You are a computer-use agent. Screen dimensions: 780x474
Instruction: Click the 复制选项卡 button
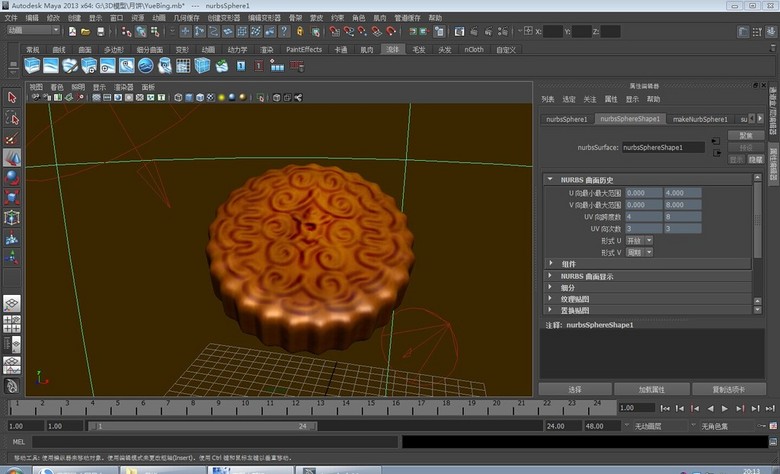pos(727,389)
